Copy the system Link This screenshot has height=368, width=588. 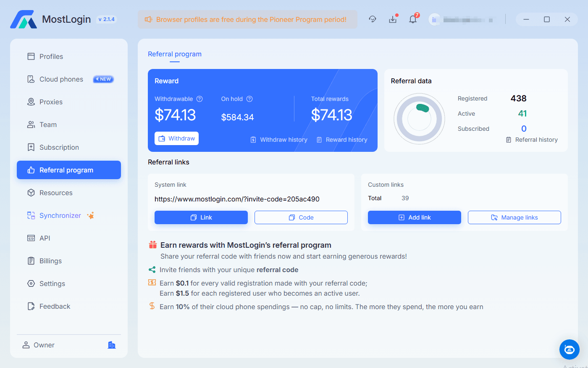[201, 217]
